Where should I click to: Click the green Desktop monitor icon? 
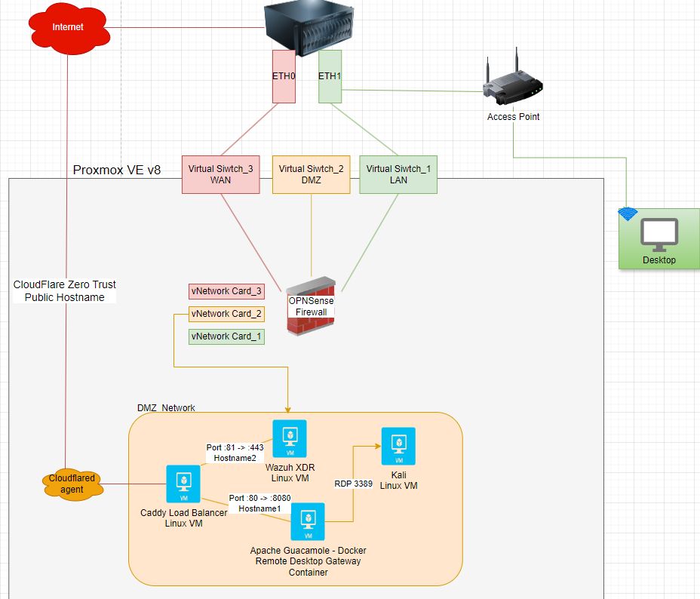click(658, 235)
